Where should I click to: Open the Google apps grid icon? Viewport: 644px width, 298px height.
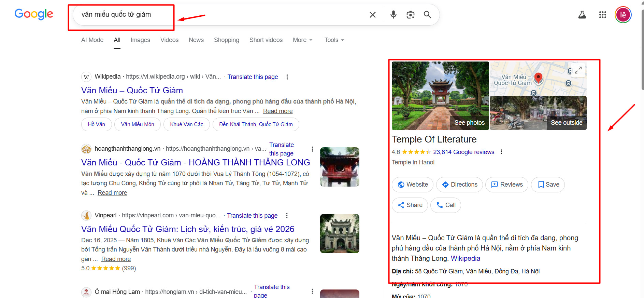click(x=603, y=15)
